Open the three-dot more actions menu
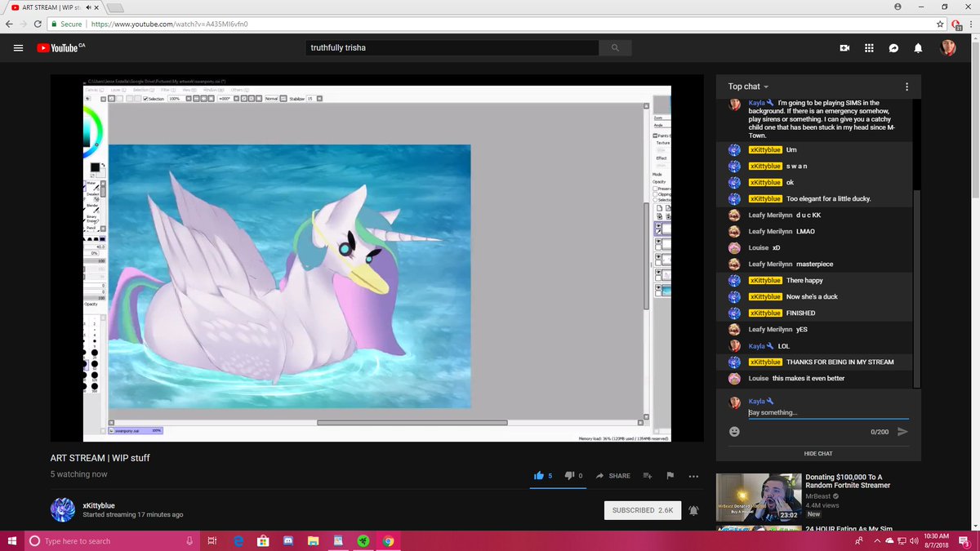The image size is (980, 551). pyautogui.click(x=693, y=475)
